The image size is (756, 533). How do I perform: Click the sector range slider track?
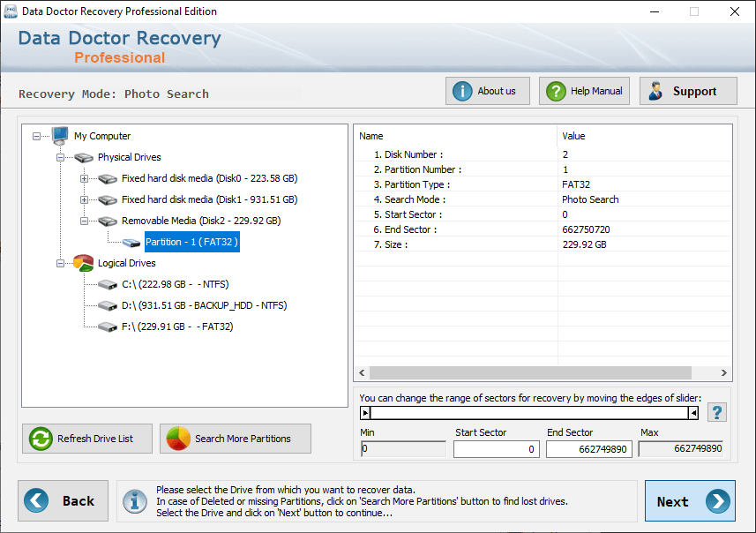pos(529,413)
